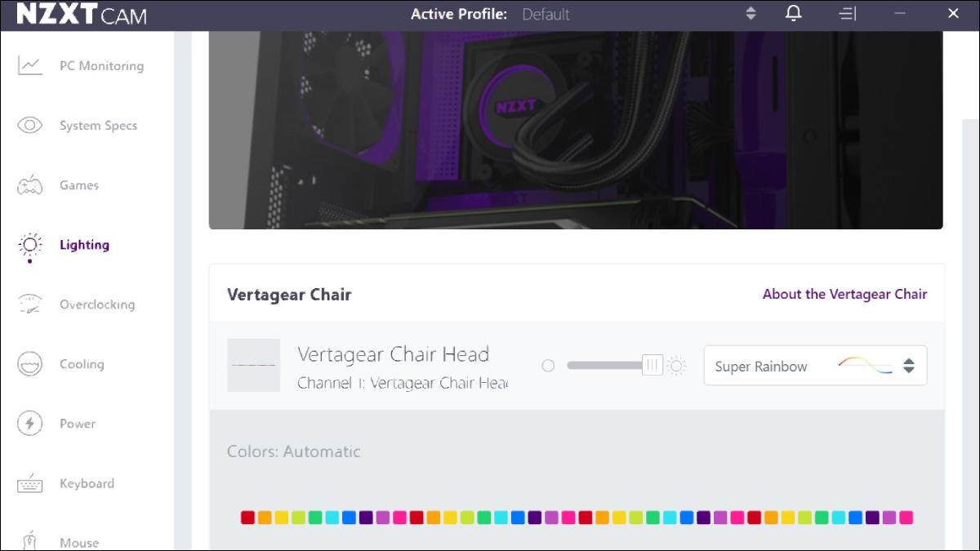The height and width of the screenshot is (551, 980).
Task: Click the full brightness sun icon by slider
Action: point(676,366)
